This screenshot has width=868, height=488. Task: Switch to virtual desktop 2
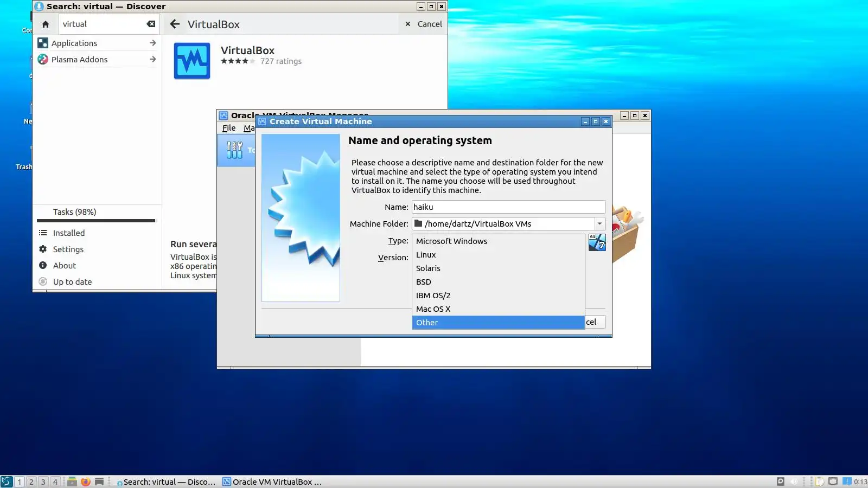[x=31, y=481]
